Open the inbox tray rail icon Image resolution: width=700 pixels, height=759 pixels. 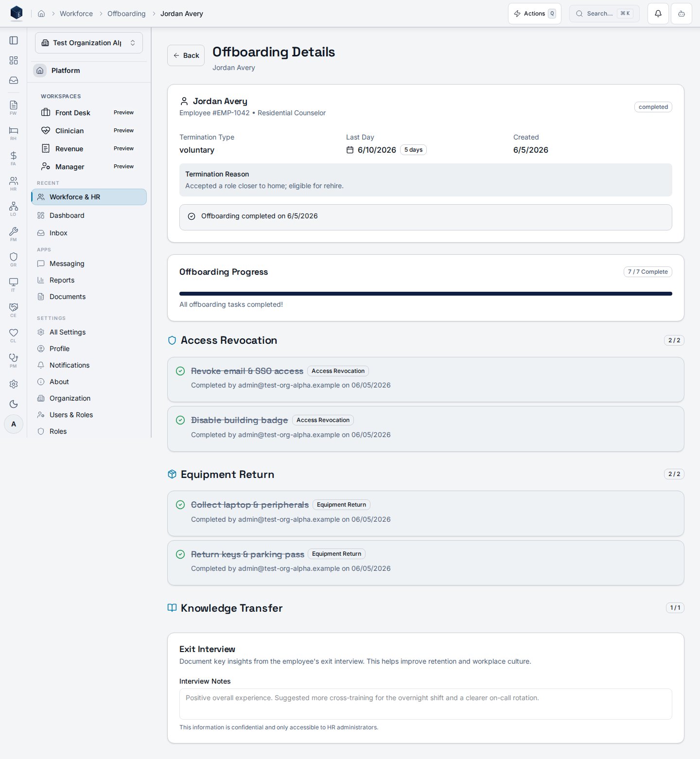point(14,80)
